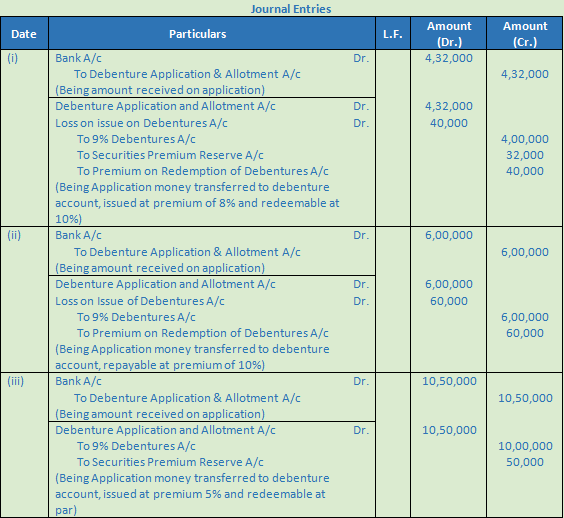Click the Amount (Cr.) column header
The width and height of the screenshot is (564, 518).
pos(525,34)
